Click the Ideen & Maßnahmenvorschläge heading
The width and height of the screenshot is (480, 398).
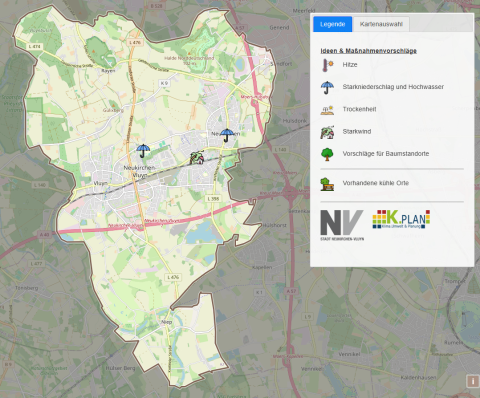(x=369, y=51)
